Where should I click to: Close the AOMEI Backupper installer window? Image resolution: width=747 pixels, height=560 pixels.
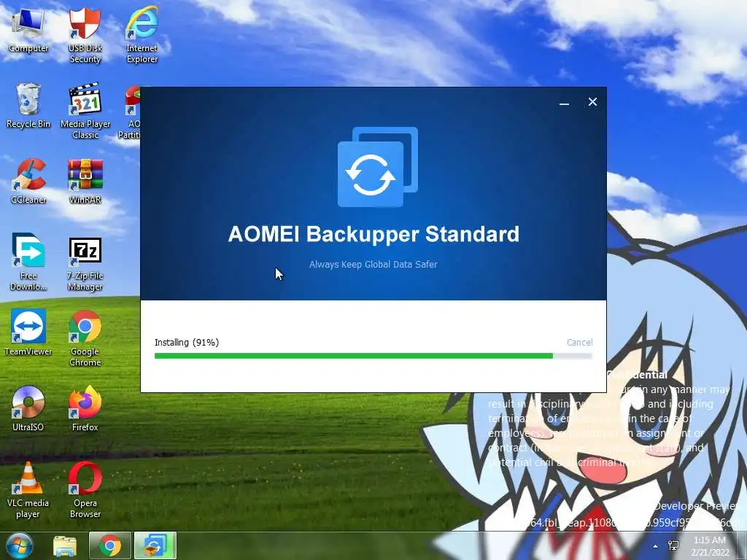pyautogui.click(x=592, y=102)
